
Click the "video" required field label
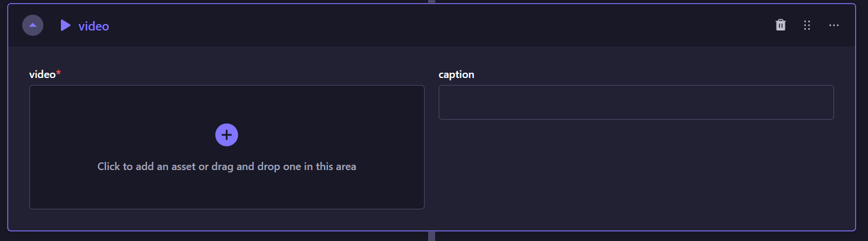click(42, 74)
